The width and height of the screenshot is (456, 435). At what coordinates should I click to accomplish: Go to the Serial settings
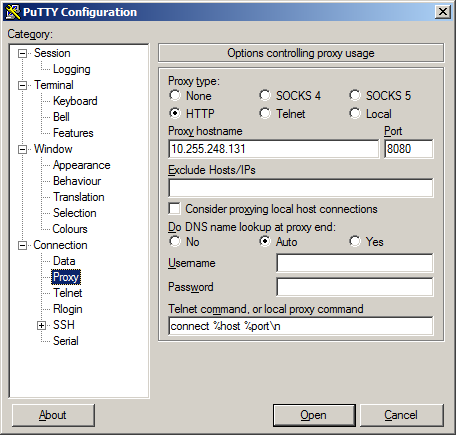[66, 341]
